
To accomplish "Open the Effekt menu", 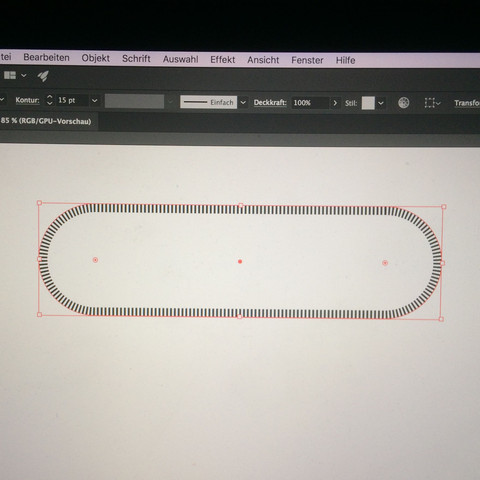I will pyautogui.click(x=223, y=60).
